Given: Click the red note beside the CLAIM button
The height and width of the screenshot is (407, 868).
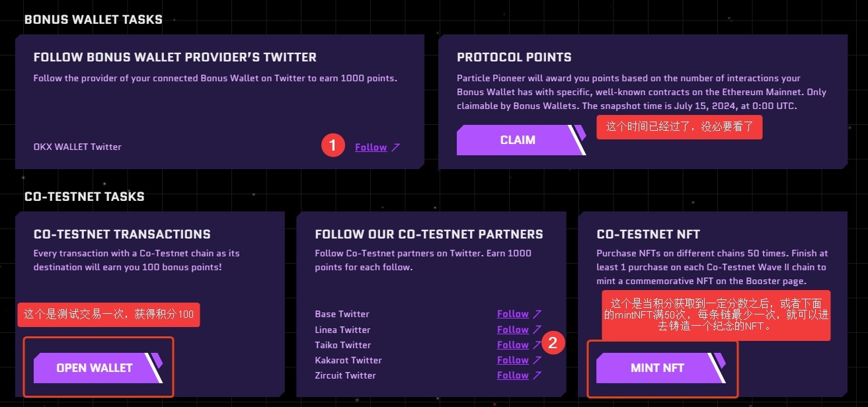Looking at the screenshot, I should (x=679, y=128).
